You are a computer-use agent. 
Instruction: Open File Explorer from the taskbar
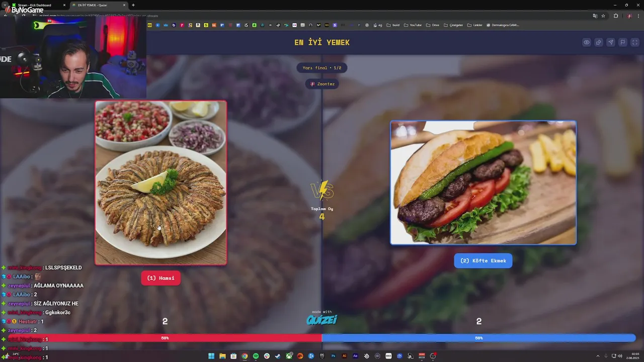click(x=222, y=356)
